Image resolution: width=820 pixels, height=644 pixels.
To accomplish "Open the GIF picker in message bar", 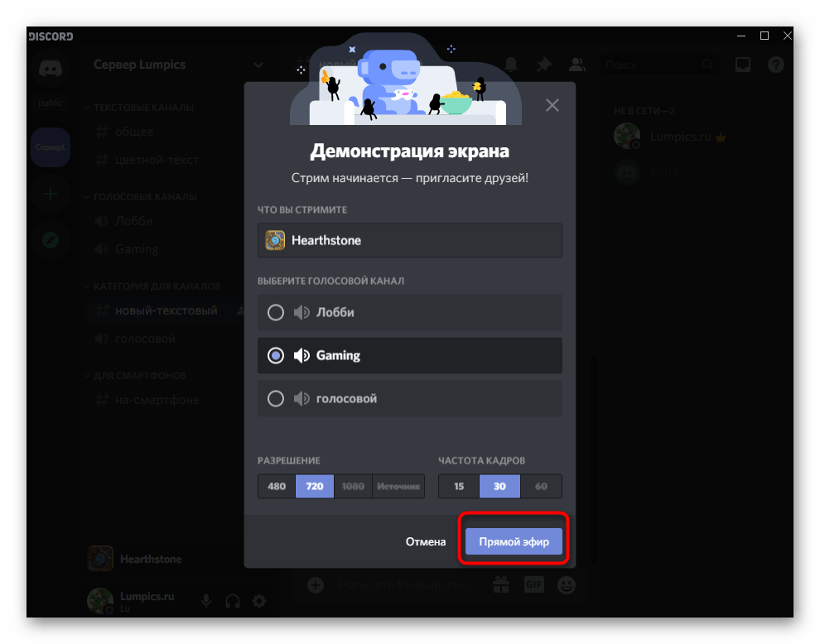I will pos(534,585).
